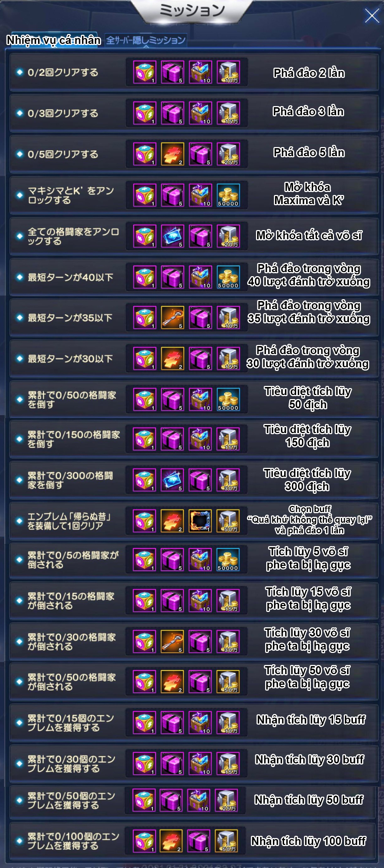
Task: Select the マキシマとK' をアンロックする mission
Action: pyautogui.click(x=194, y=195)
